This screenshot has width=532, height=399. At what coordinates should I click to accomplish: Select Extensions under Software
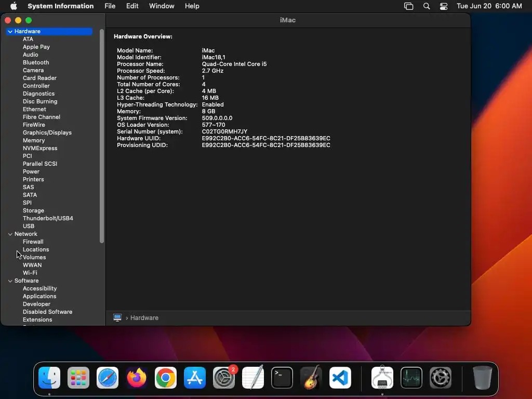(37, 320)
